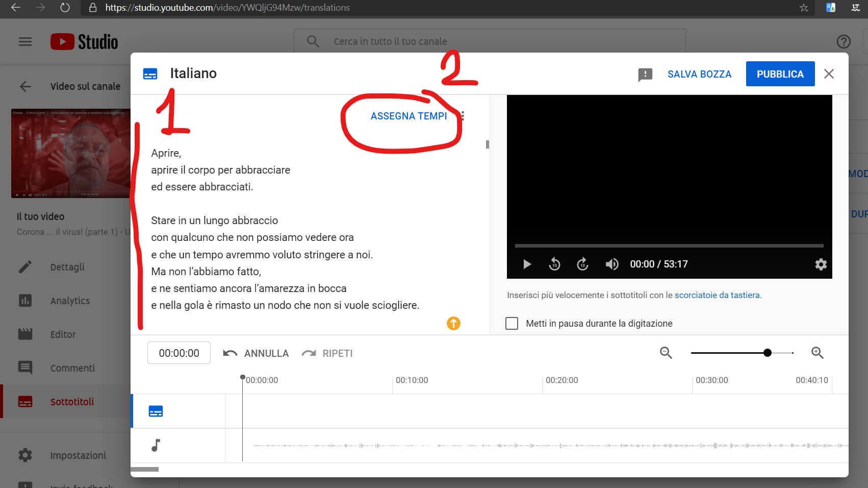
Task: Save the draft with SALVA BOZZA
Action: coord(699,74)
